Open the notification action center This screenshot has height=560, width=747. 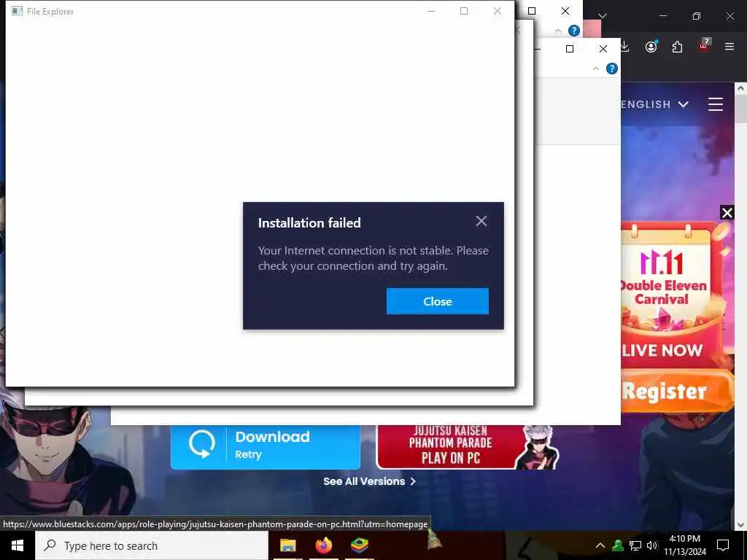coord(723,545)
